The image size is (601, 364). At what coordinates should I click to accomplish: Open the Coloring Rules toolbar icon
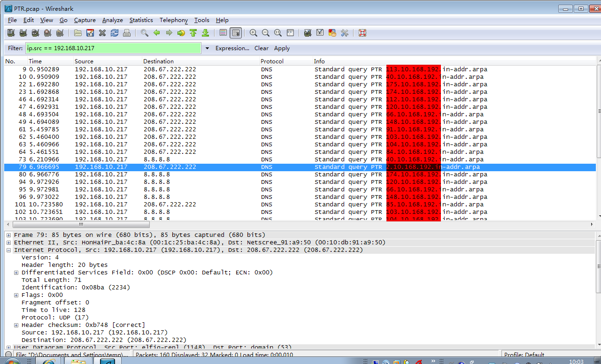(x=332, y=33)
